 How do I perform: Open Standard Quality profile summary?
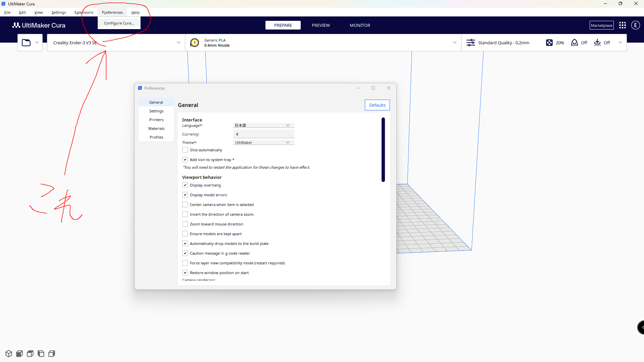coord(503,43)
